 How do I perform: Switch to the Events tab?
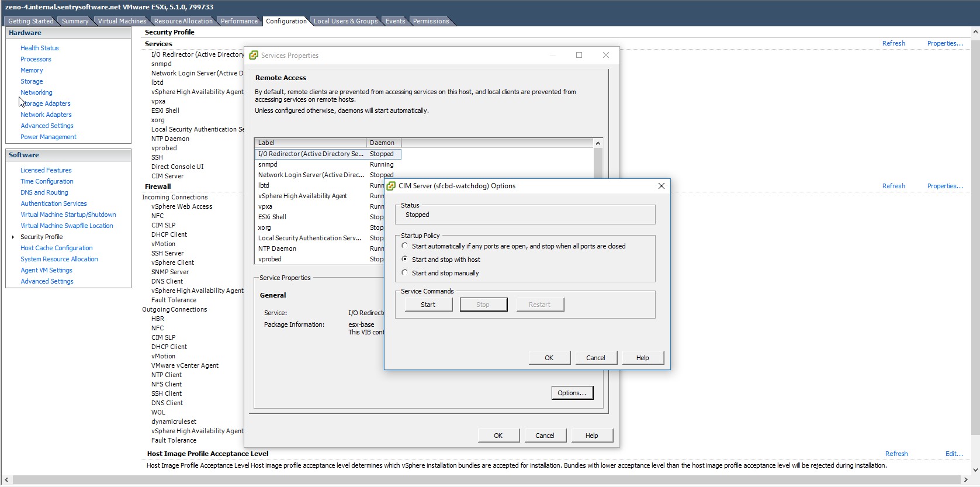point(395,21)
